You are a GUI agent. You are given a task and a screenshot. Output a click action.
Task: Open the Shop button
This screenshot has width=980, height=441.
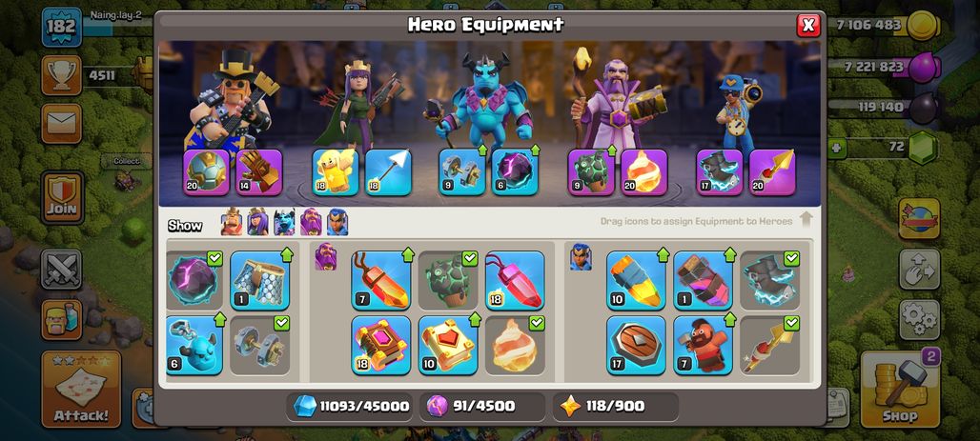click(x=901, y=390)
